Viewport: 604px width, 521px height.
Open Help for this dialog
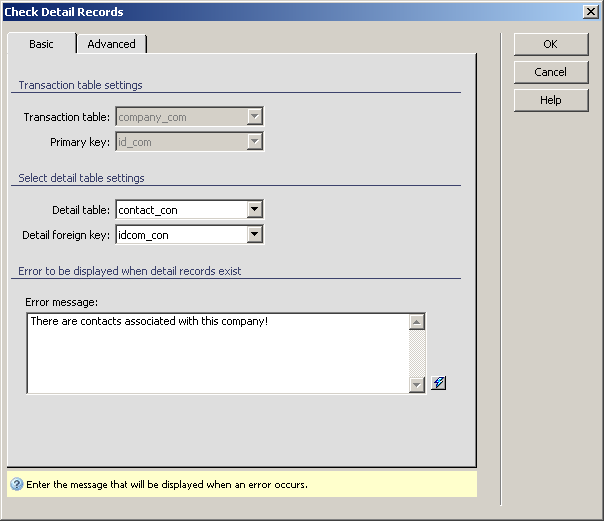coord(550,100)
